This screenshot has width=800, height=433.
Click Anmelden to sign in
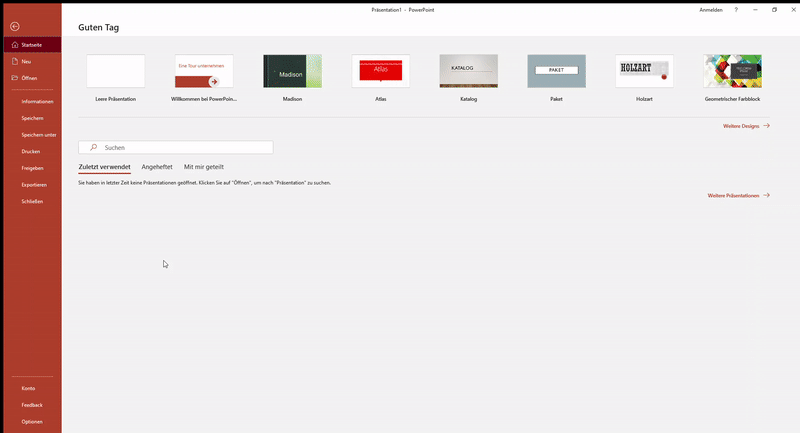click(x=711, y=10)
